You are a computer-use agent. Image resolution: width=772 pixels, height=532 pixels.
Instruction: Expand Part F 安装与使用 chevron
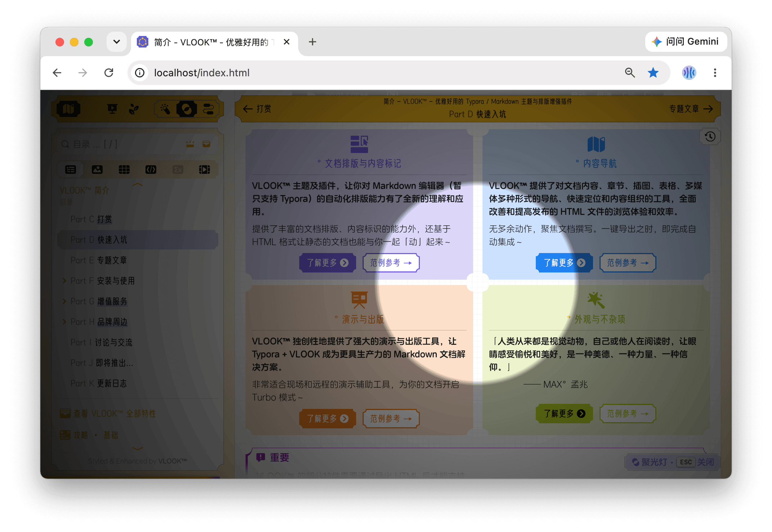(64, 281)
